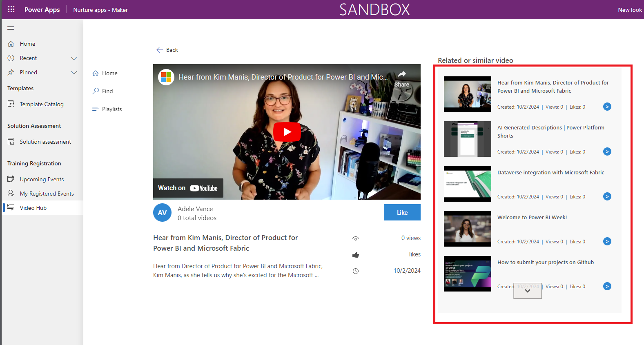Image resolution: width=644 pixels, height=345 pixels.
Task: Click the Upcoming Events calendar icon
Action: pos(11,179)
